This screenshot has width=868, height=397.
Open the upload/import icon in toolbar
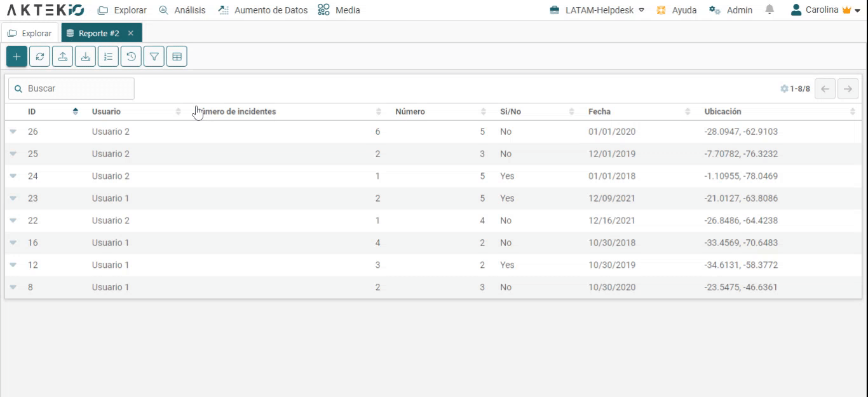(x=62, y=57)
